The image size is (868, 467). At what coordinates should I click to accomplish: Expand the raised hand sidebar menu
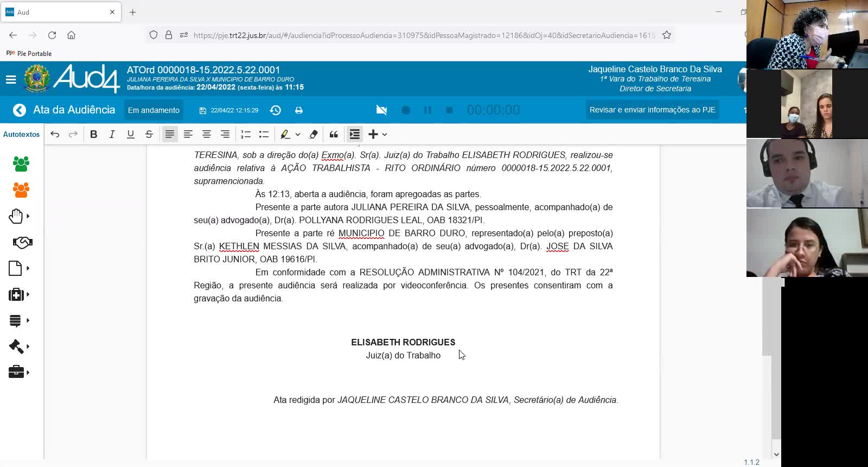[19, 216]
